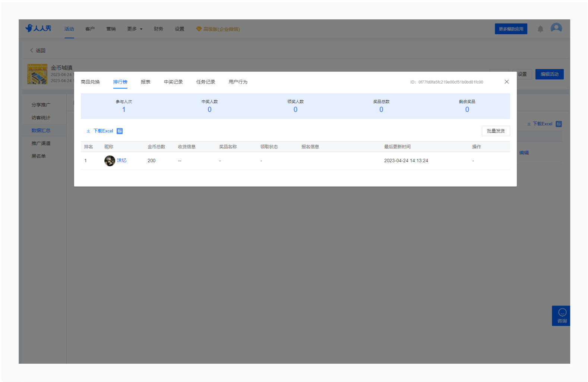Click the 参与人次 count value
This screenshot has height=382, width=588.
click(x=124, y=110)
